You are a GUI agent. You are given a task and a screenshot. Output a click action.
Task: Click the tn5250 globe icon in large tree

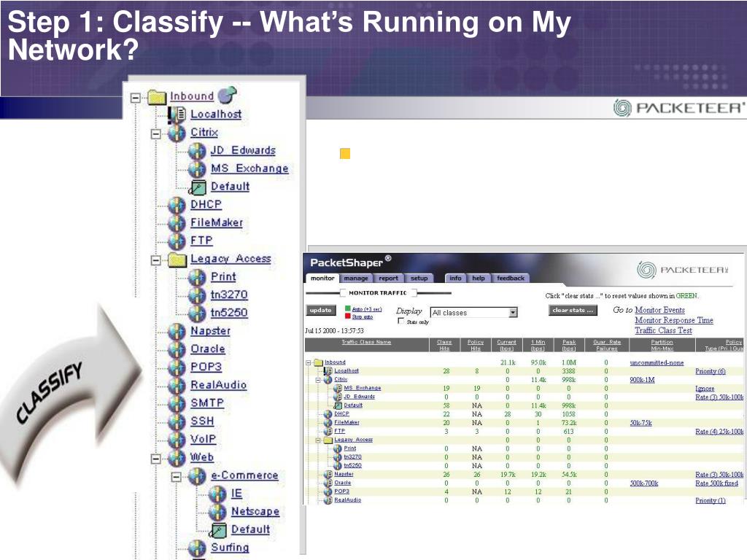197,313
